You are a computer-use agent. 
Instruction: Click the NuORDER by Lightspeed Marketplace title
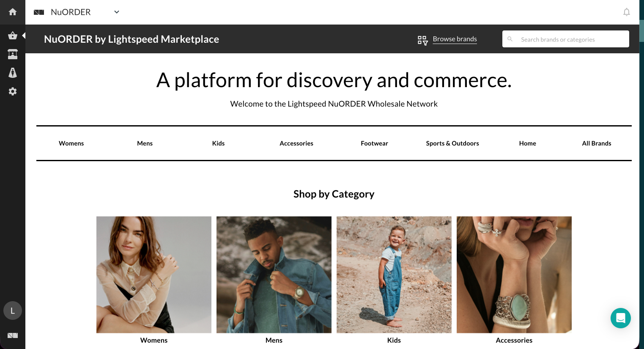click(x=132, y=39)
